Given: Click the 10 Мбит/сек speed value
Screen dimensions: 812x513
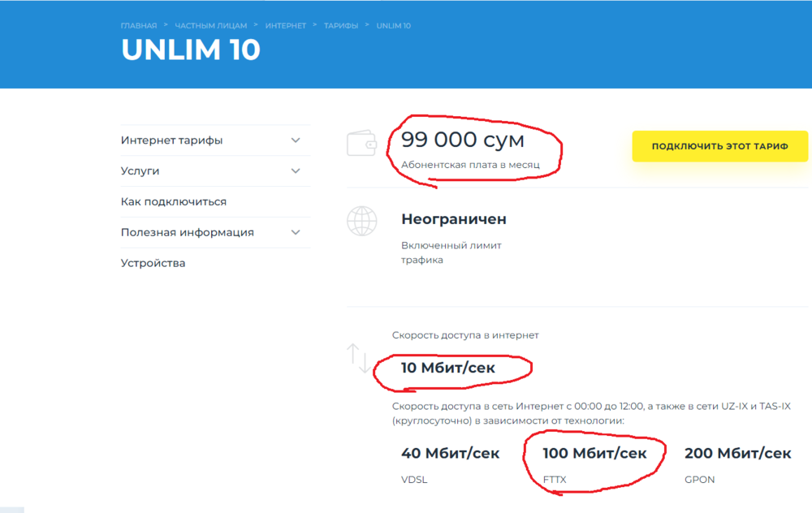Looking at the screenshot, I should pos(448,368).
